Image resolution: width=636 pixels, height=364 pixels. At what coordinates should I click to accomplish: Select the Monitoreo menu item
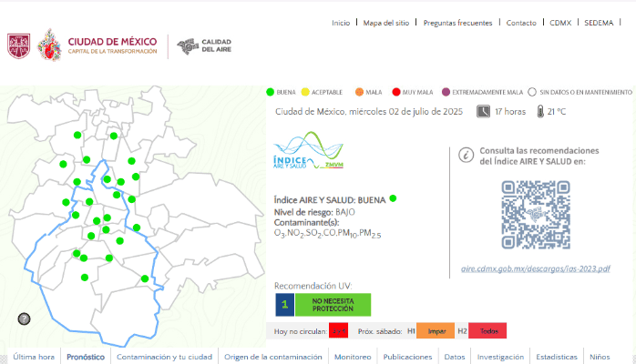[352, 357]
